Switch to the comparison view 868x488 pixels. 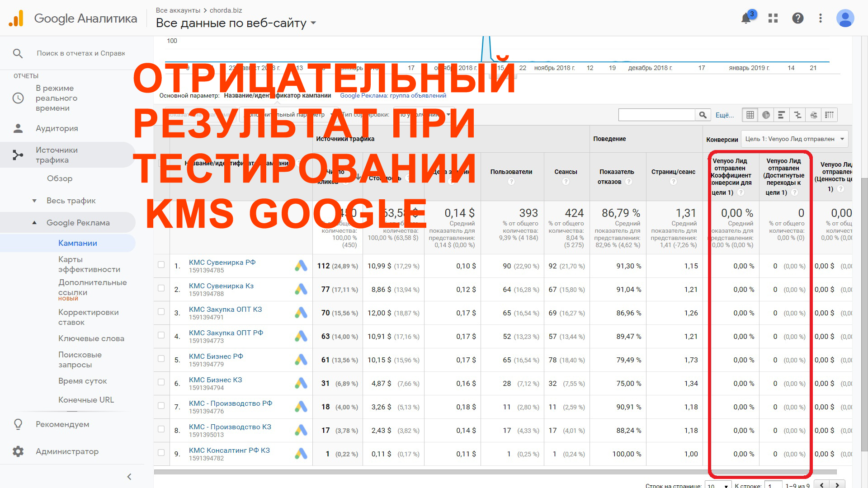tap(797, 115)
